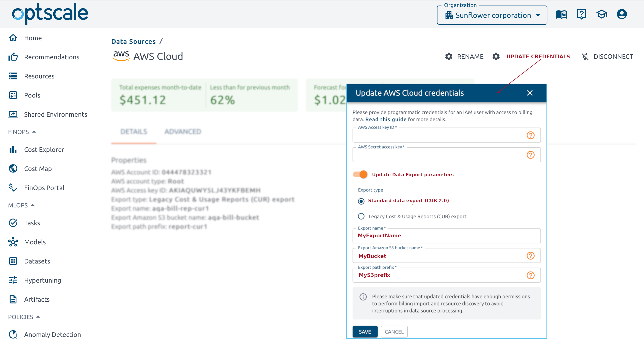Open documentation book icon in header
Screen dimensions: 644x355
(x=561, y=14)
